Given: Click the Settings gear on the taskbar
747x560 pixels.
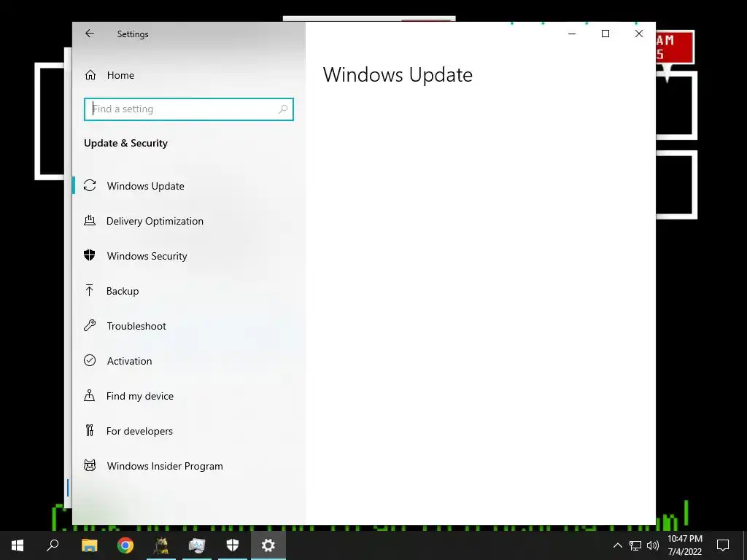Looking at the screenshot, I should coord(268,545).
